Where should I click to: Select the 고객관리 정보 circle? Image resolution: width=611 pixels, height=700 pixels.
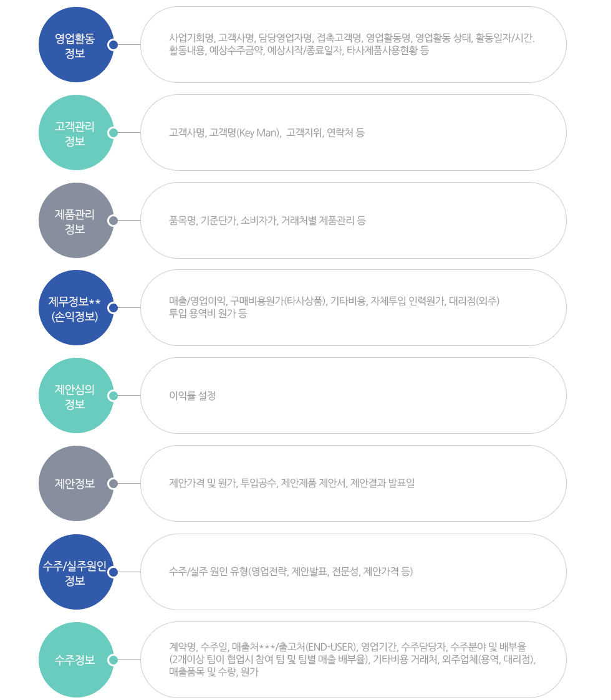[x=75, y=133]
